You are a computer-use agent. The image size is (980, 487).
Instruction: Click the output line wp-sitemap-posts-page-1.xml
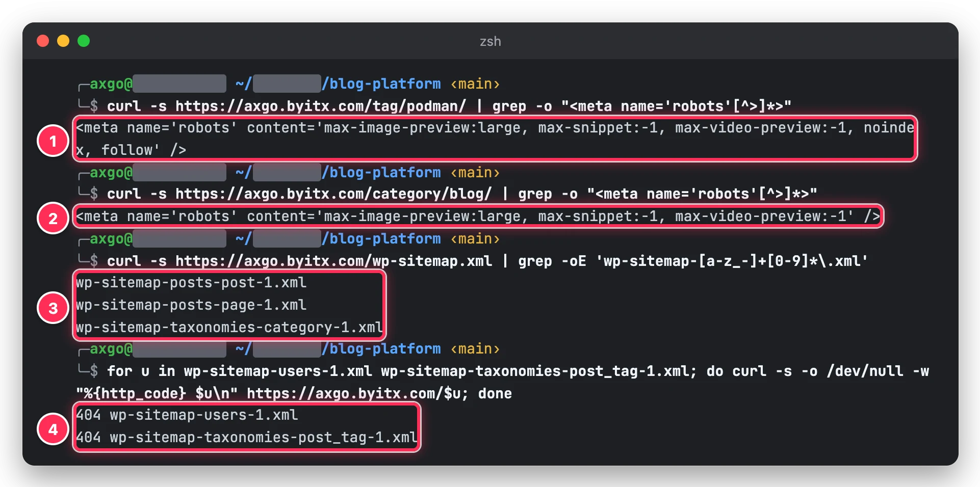click(191, 305)
